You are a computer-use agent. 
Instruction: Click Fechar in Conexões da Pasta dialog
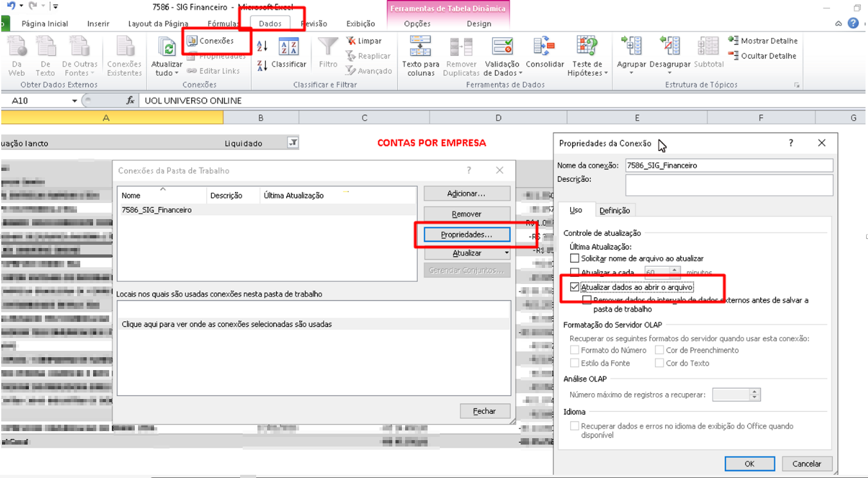pyautogui.click(x=484, y=411)
